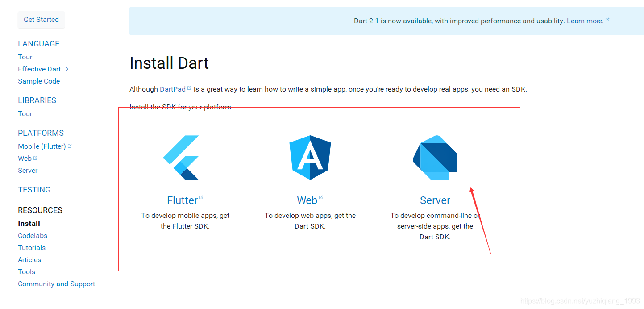Open the Web sidebar link
The height and width of the screenshot is (309, 644).
pyautogui.click(x=25, y=159)
